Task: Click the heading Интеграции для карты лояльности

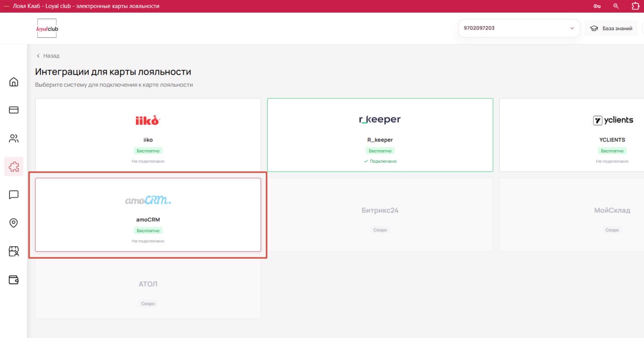Action: click(113, 72)
